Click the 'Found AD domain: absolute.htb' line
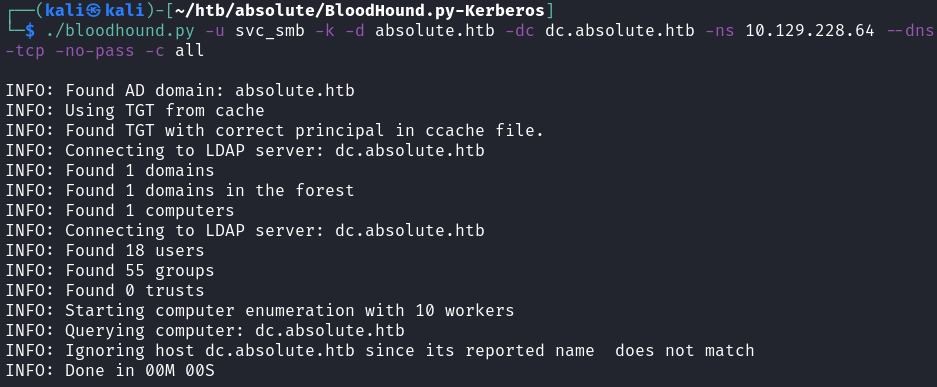Viewport: 937px width, 387px height. pyautogui.click(x=180, y=91)
